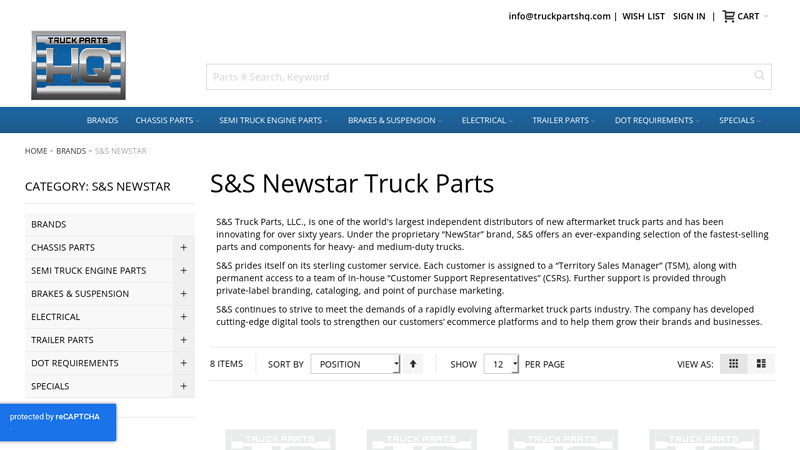Open the Show per page dropdown

501,364
